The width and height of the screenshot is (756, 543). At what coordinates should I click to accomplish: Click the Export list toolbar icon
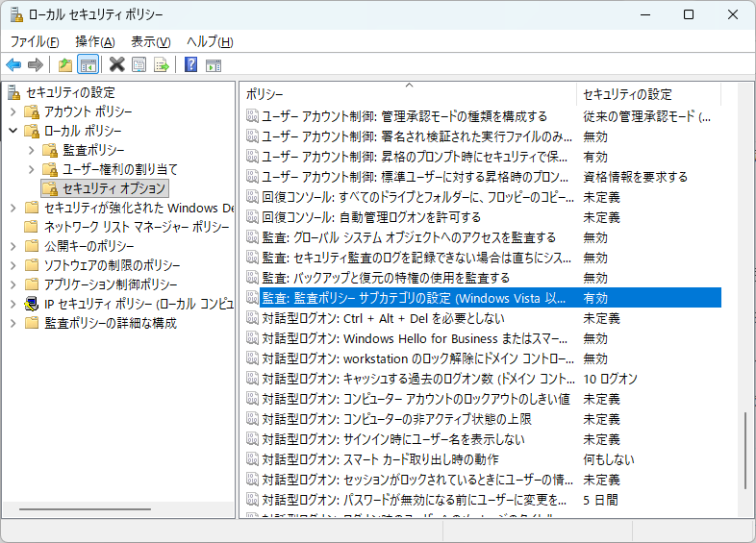(x=162, y=64)
